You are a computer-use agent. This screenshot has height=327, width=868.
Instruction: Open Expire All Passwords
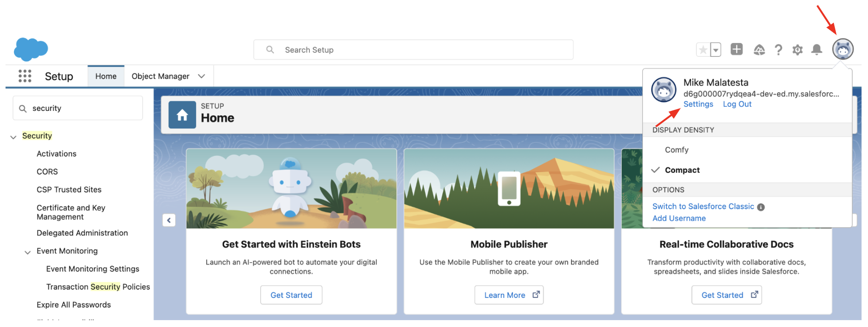pos(74,305)
